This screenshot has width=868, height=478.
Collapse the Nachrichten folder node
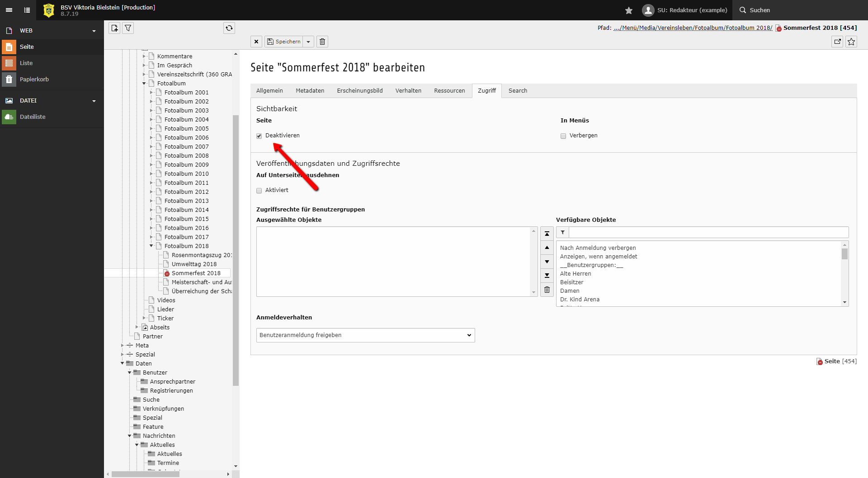tap(130, 436)
